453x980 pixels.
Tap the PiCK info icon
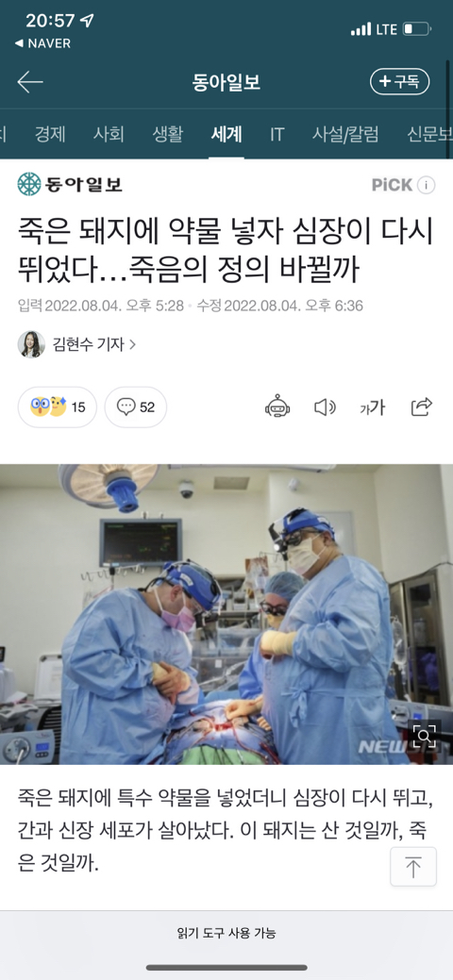coord(426,185)
